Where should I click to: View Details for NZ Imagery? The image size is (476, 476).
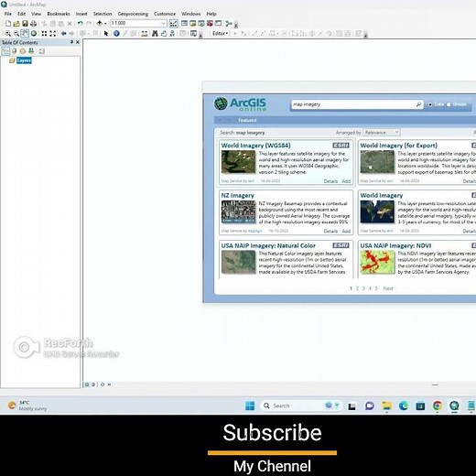(x=330, y=231)
